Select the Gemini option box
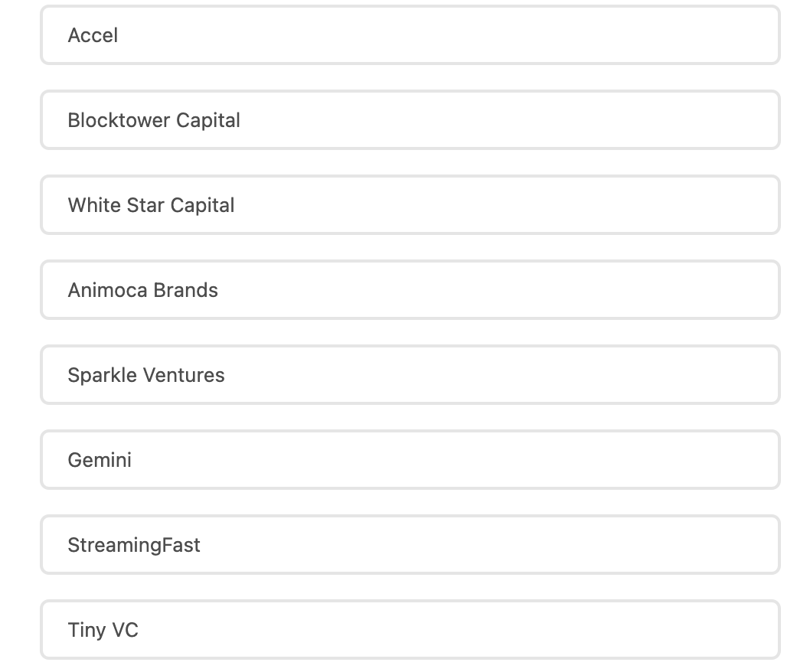The height and width of the screenshot is (672, 810). (x=410, y=460)
